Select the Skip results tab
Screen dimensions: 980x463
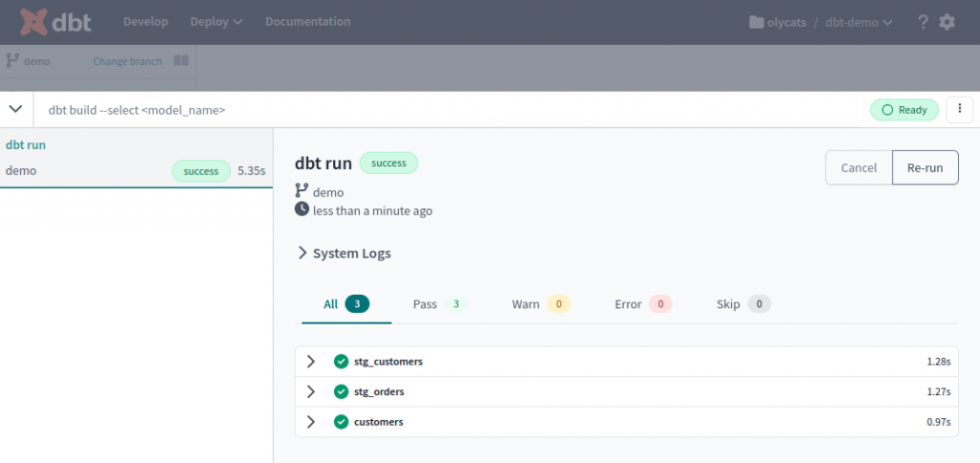click(x=743, y=304)
